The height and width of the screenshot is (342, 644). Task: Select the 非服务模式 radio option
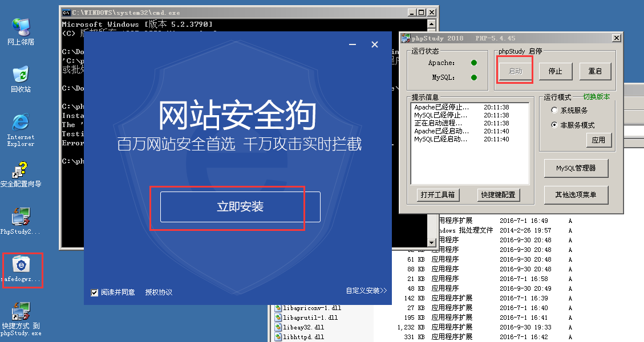click(x=554, y=125)
